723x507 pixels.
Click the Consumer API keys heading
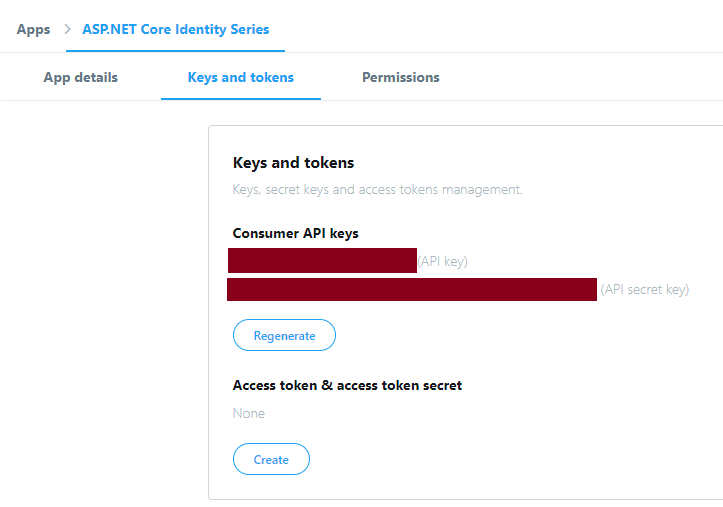tap(295, 233)
